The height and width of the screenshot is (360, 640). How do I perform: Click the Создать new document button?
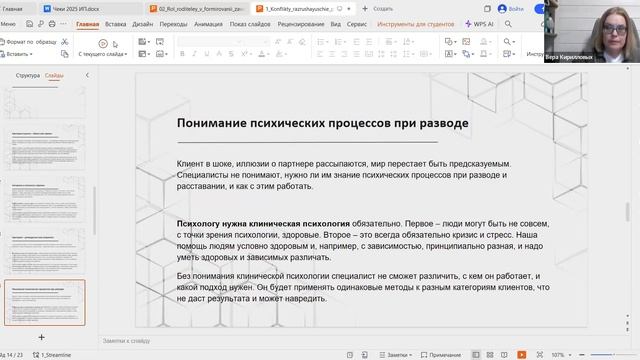pyautogui.click(x=378, y=9)
